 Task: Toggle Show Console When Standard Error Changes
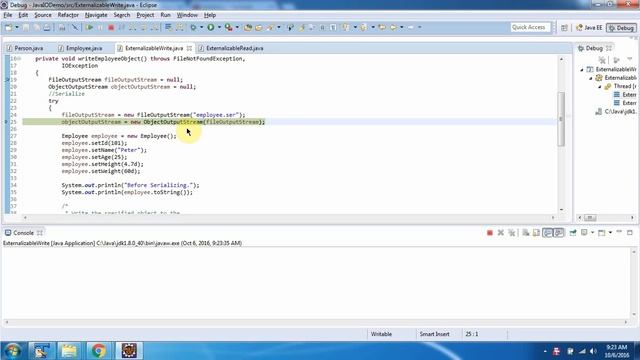559,233
